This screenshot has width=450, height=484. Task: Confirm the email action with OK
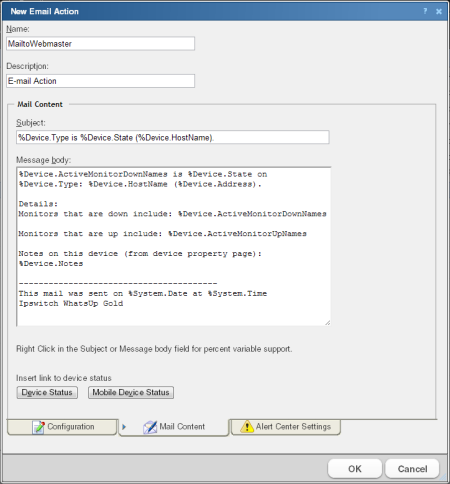point(355,469)
